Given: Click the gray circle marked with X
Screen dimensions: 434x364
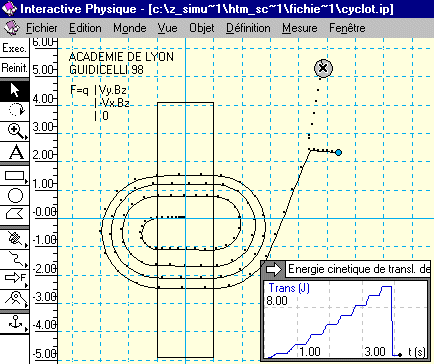Looking at the screenshot, I should [x=323, y=68].
